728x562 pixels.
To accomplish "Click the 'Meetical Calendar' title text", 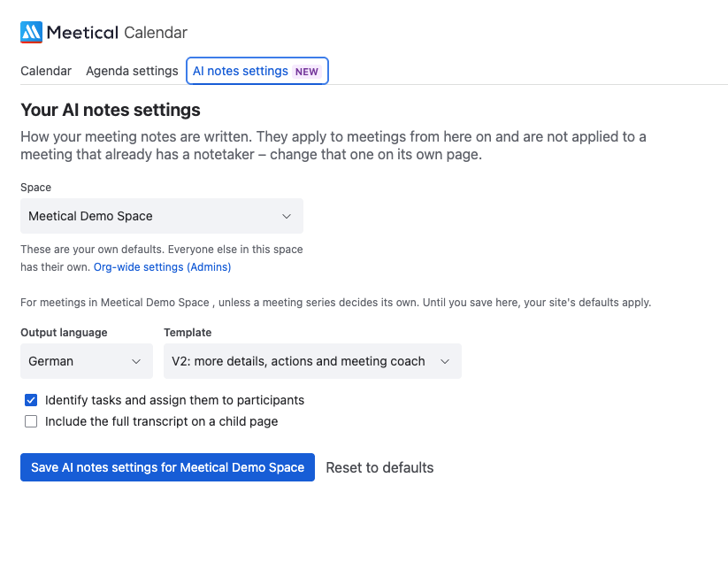I will coord(117,33).
